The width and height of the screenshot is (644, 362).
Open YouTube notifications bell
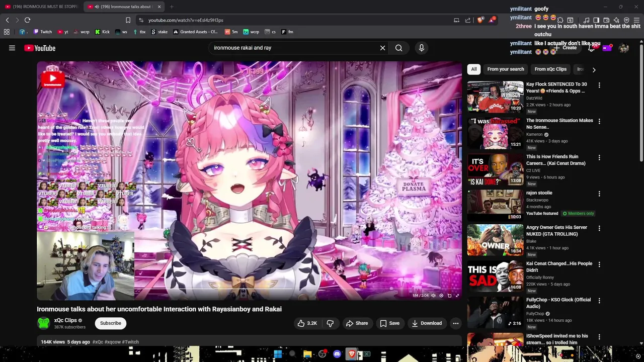pyautogui.click(x=592, y=48)
